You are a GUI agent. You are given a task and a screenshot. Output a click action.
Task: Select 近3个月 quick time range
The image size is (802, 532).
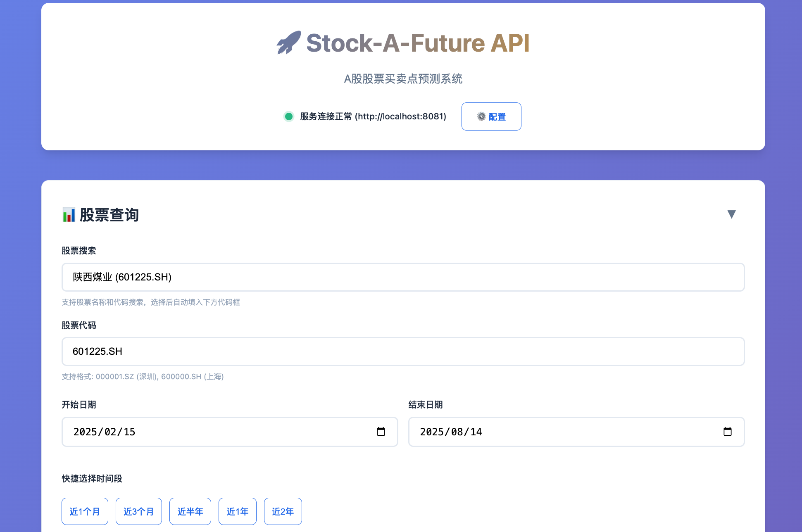tap(138, 511)
